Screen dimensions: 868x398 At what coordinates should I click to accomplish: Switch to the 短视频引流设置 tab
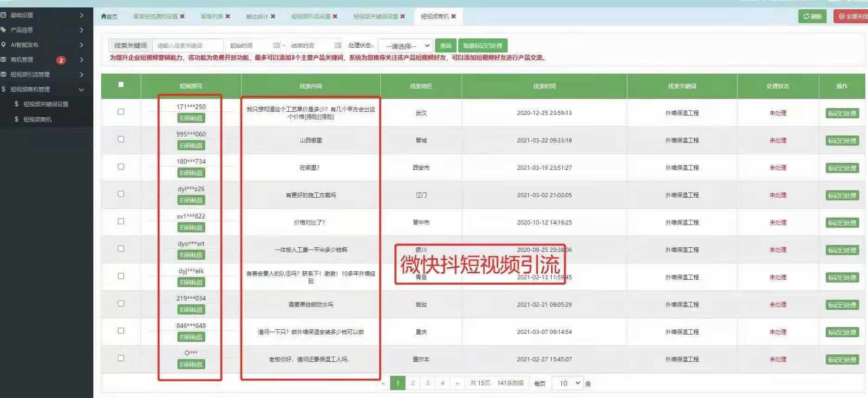tap(311, 16)
